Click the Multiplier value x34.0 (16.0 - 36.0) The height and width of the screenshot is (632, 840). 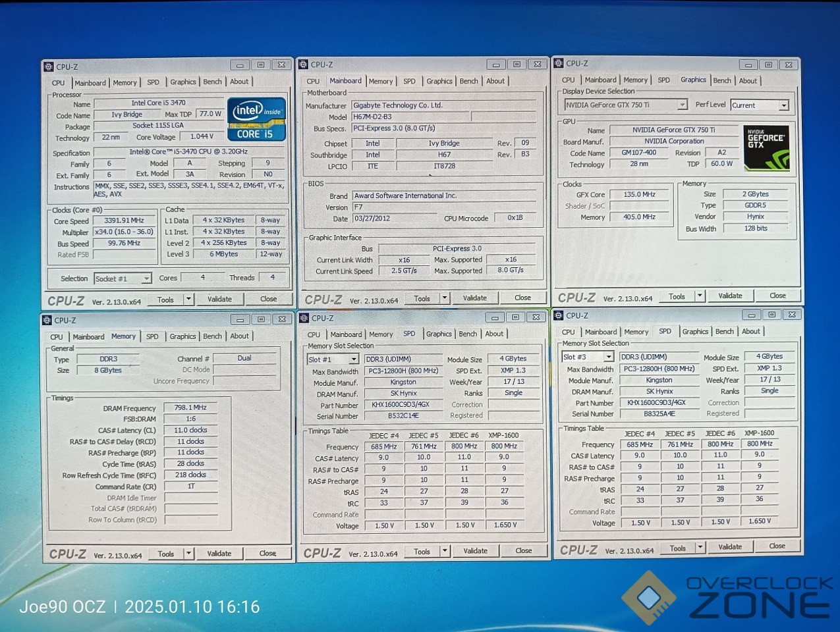point(125,232)
